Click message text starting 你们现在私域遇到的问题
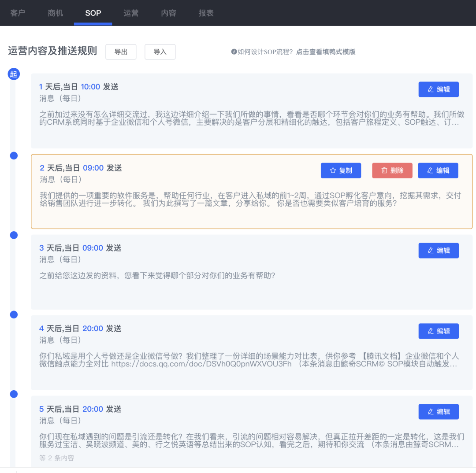 coord(252,440)
